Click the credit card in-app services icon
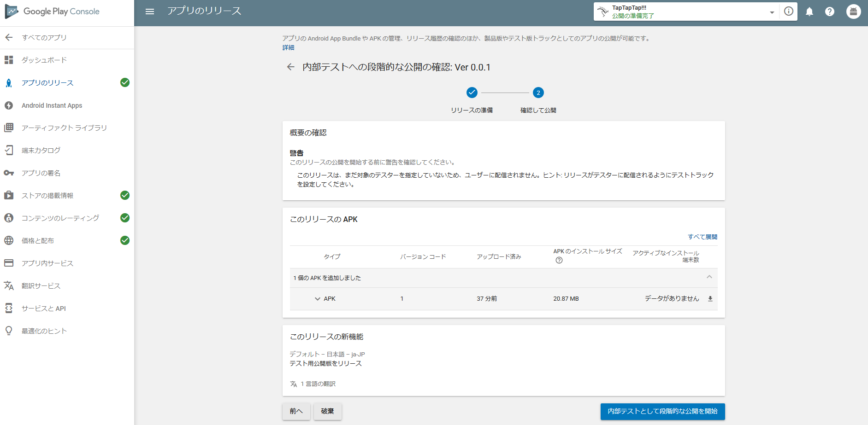This screenshot has height=425, width=868. click(9, 263)
